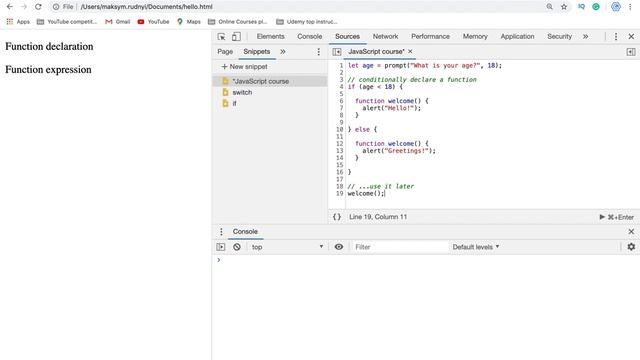Open the Maps bookmark
The image size is (640, 360).
189,22
